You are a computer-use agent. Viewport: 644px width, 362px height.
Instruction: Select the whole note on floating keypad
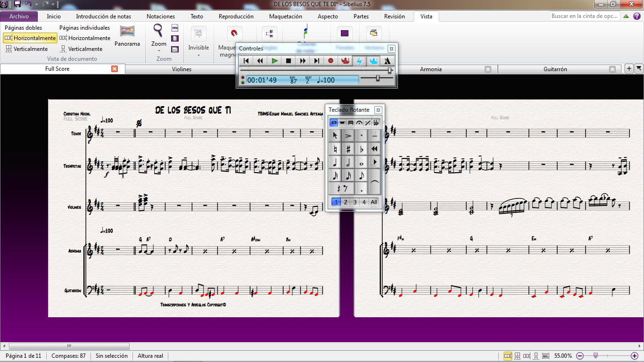click(x=361, y=163)
